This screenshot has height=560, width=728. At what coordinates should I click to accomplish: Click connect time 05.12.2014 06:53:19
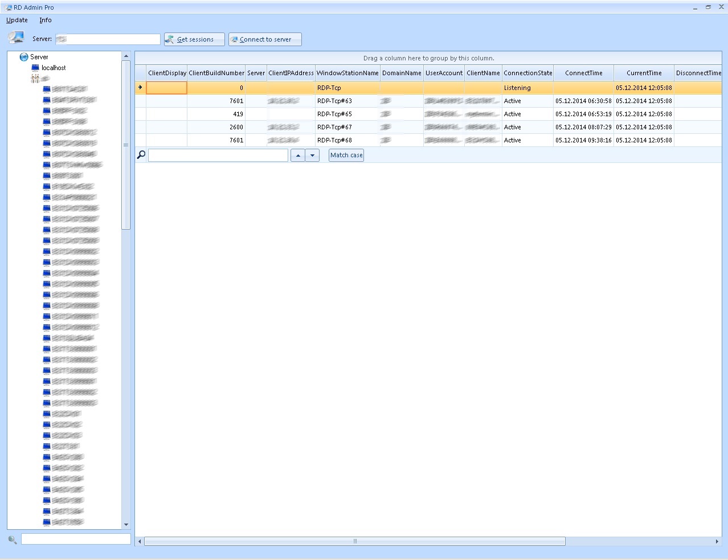pyautogui.click(x=583, y=114)
